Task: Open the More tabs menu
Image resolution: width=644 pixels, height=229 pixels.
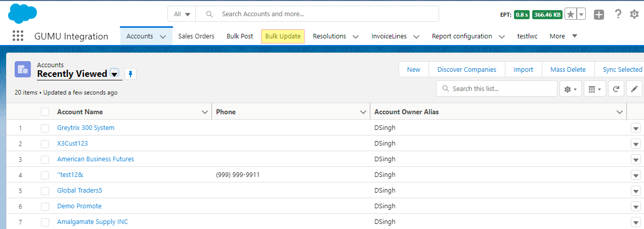Action: pos(564,36)
